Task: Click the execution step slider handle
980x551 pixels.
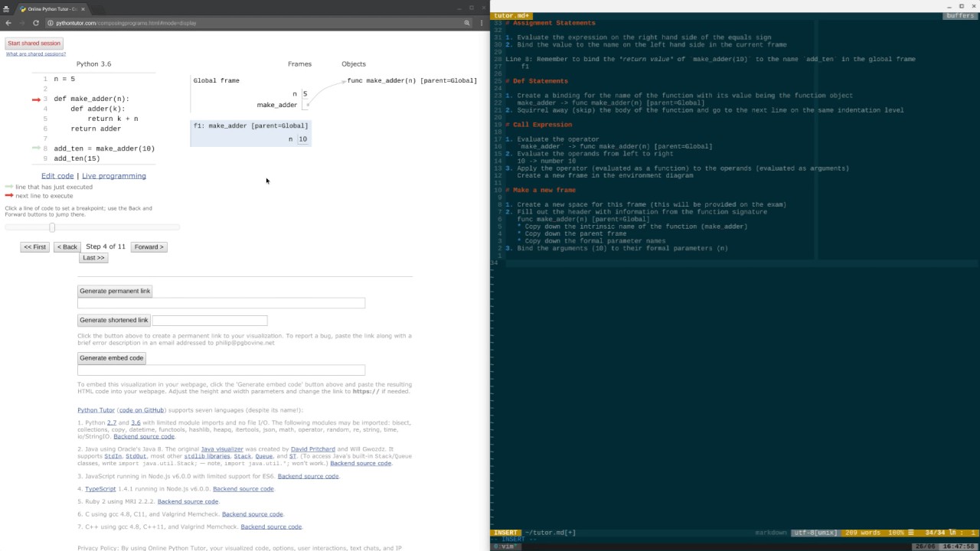Action: [52, 227]
